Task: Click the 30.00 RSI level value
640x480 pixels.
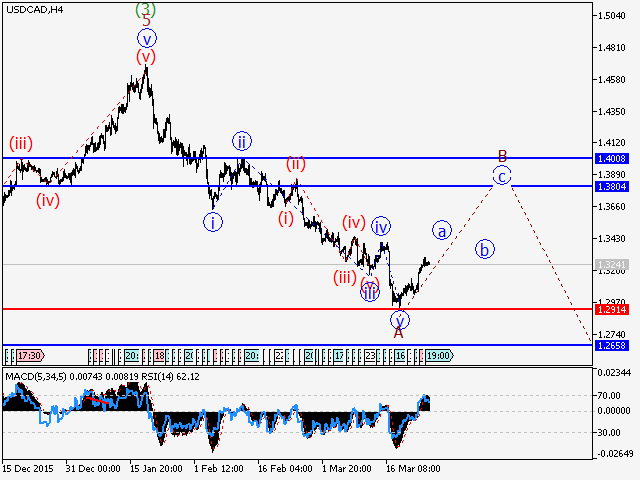Action: (609, 432)
